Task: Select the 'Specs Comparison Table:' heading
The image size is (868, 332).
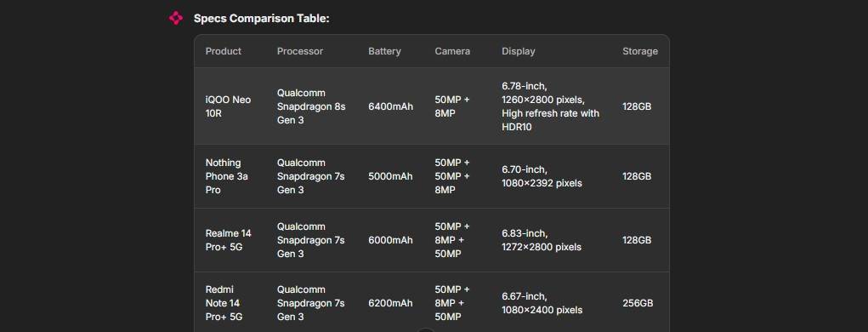Action: [x=261, y=18]
